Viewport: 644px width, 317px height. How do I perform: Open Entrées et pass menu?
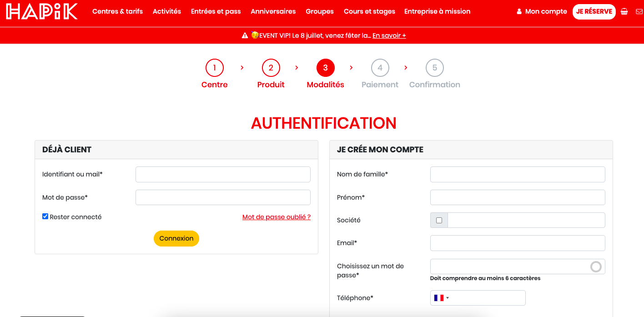216,11
